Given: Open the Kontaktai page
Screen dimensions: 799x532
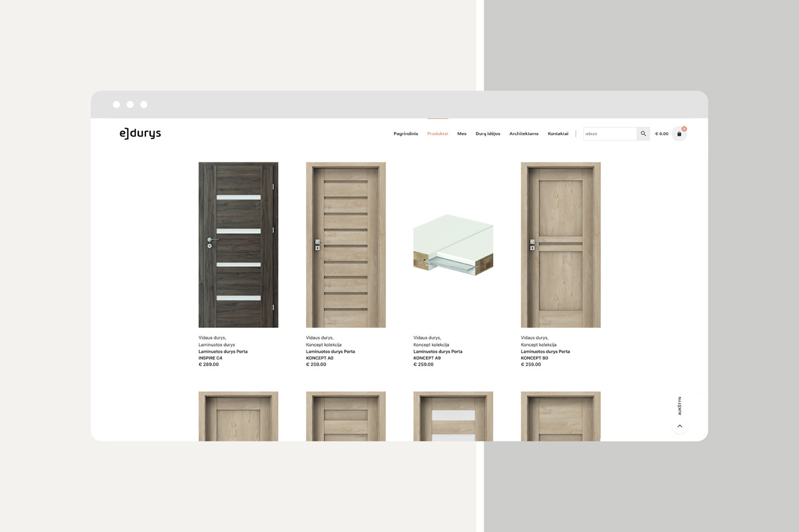Looking at the screenshot, I should click(558, 134).
